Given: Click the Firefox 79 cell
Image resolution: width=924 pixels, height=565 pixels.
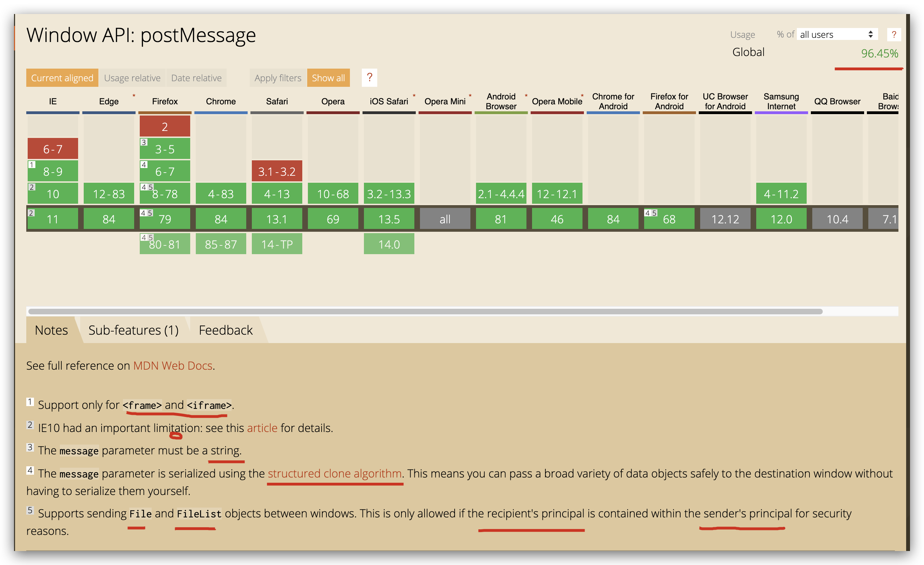Looking at the screenshot, I should 165,218.
